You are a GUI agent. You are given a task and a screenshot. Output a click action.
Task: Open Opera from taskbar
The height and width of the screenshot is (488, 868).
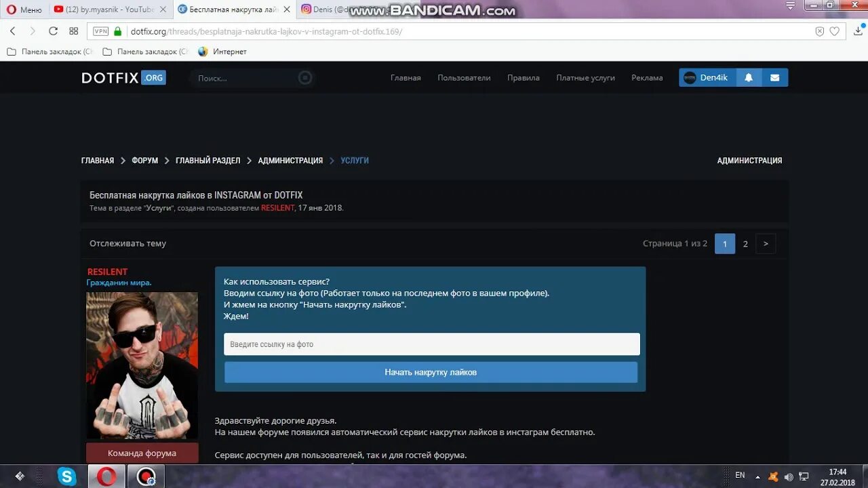coord(106,476)
